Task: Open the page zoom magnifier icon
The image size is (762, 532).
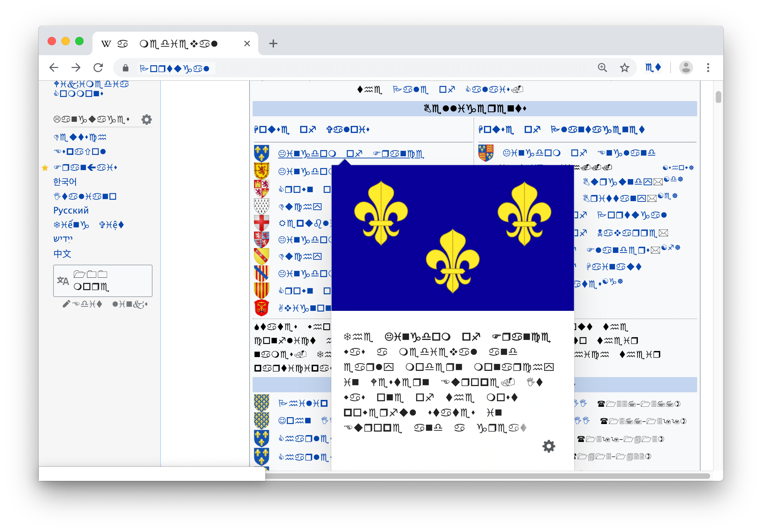Action: coord(602,68)
